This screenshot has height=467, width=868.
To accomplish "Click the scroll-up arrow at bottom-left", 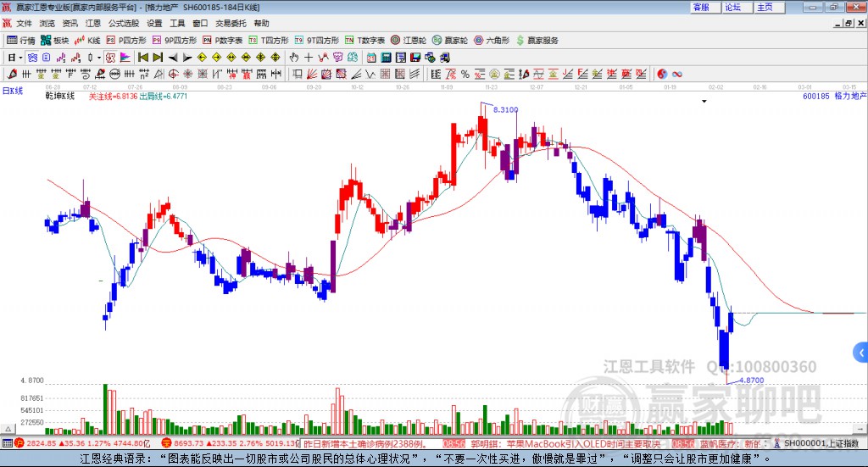I will point(8,429).
